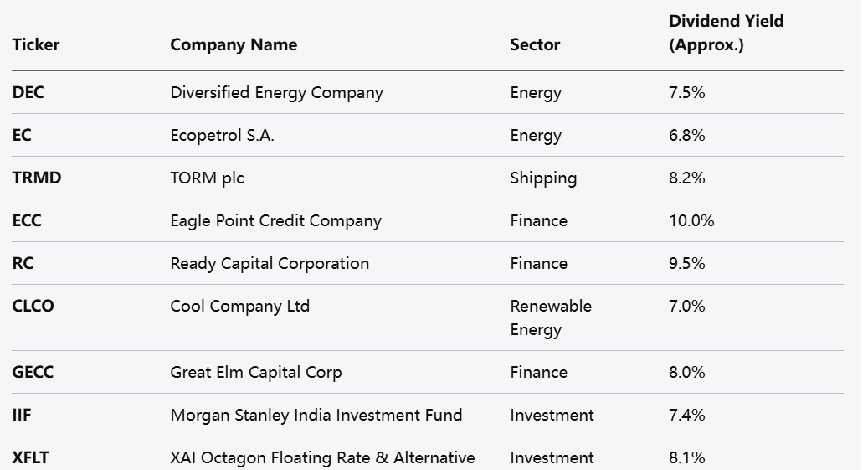Click Diversified Energy Company name
The image size is (868, 470).
coord(276,93)
